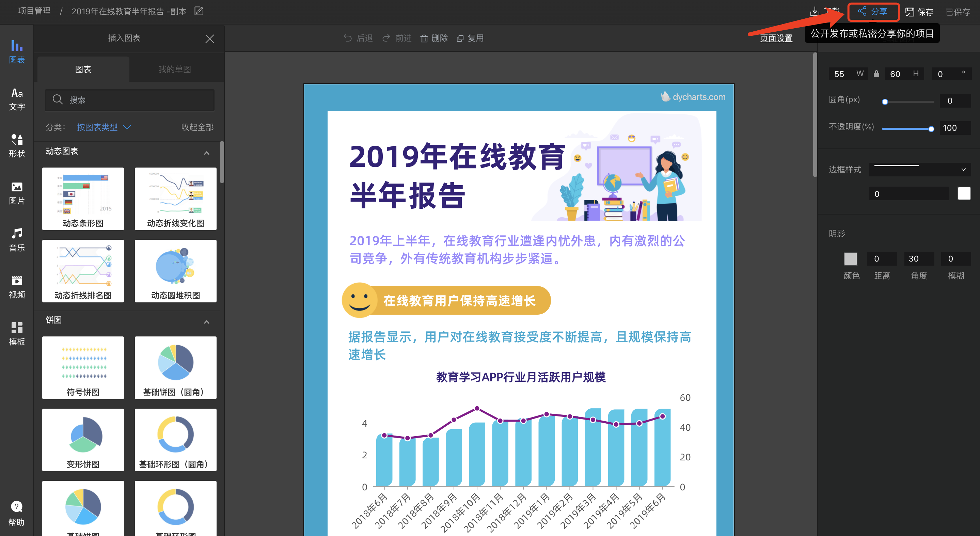Click 后退 undo in toolbar
Image resolution: width=980 pixels, height=536 pixels.
[x=358, y=38]
